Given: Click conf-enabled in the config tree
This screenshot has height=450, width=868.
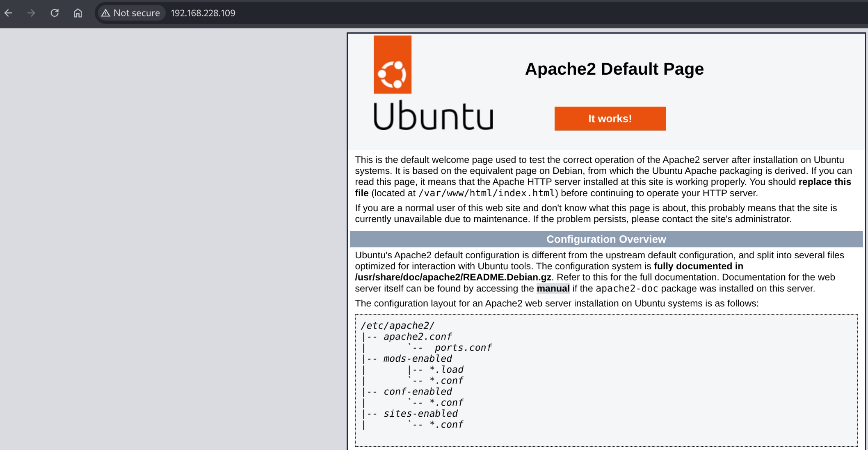Looking at the screenshot, I should [417, 392].
